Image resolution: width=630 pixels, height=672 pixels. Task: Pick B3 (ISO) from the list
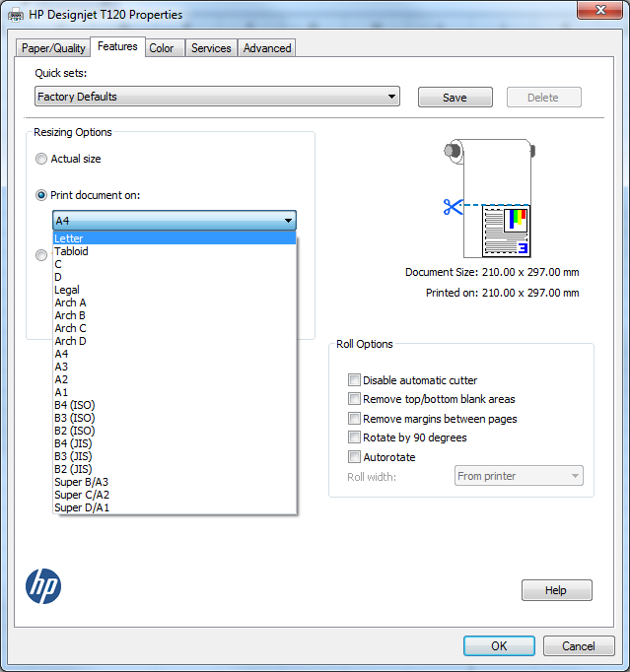pyautogui.click(x=175, y=418)
